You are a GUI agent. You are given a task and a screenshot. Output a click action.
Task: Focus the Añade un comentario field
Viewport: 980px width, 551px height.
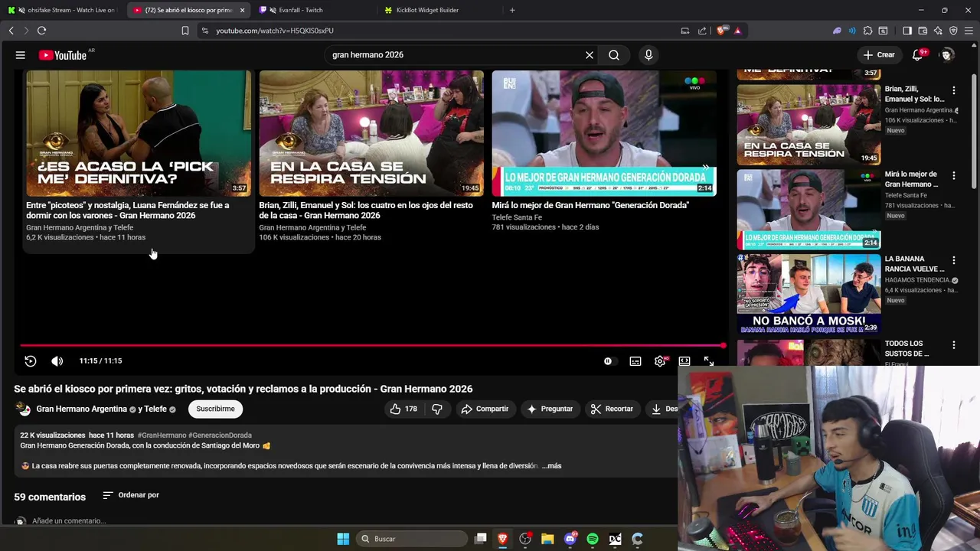click(69, 521)
